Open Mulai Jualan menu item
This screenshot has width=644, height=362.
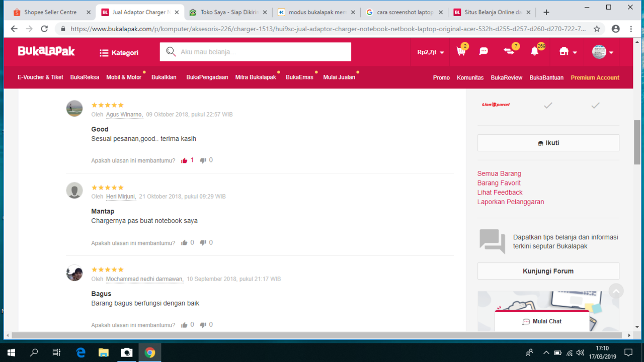click(x=339, y=77)
